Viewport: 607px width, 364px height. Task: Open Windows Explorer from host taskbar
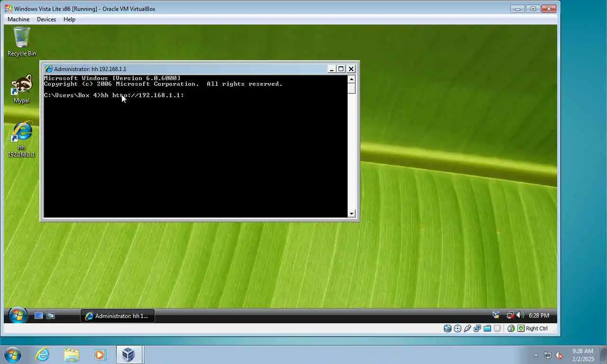(72, 355)
